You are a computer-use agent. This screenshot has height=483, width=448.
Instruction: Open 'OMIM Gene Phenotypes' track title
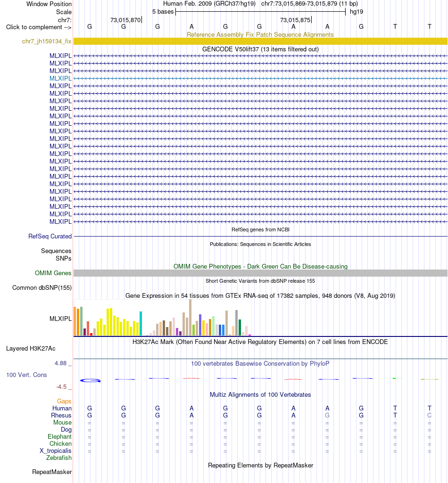click(x=260, y=266)
